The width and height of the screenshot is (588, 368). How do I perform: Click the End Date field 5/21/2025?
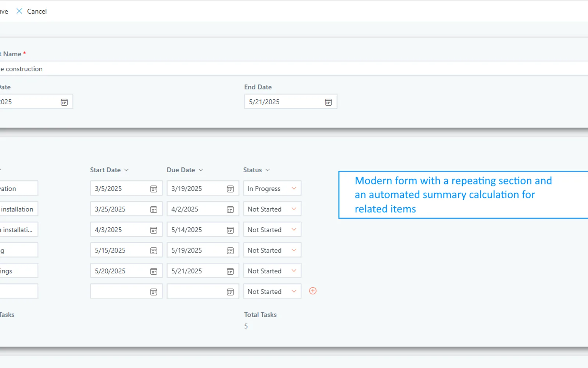coord(291,102)
